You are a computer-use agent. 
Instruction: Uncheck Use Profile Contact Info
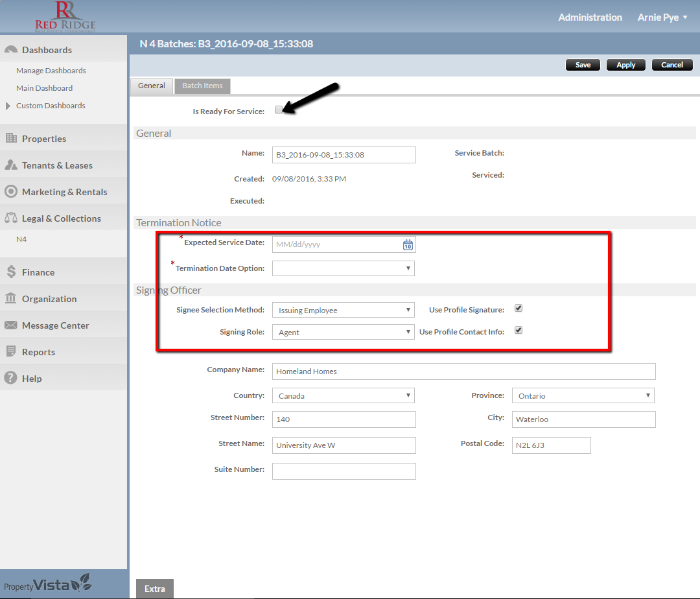click(518, 331)
